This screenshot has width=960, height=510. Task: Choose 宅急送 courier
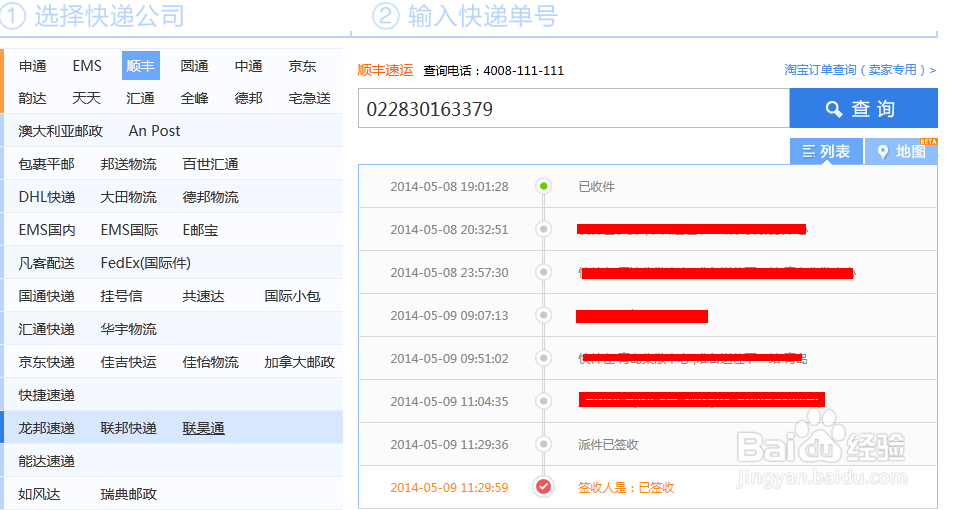pyautogui.click(x=310, y=99)
